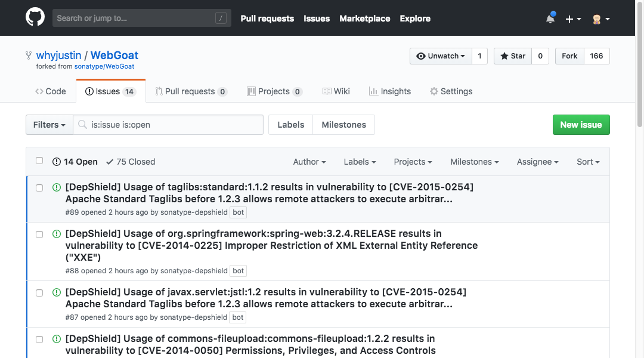Select the checkbox for issue #89
This screenshot has height=358, width=644.
39,187
